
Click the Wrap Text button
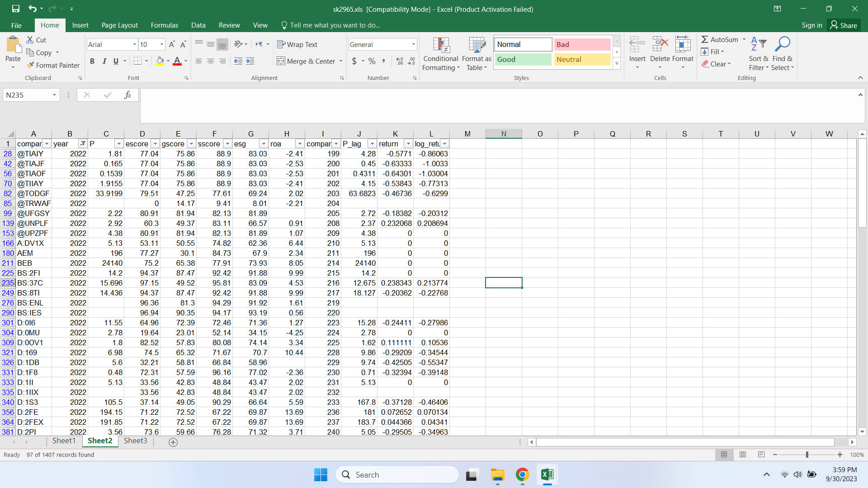point(297,44)
